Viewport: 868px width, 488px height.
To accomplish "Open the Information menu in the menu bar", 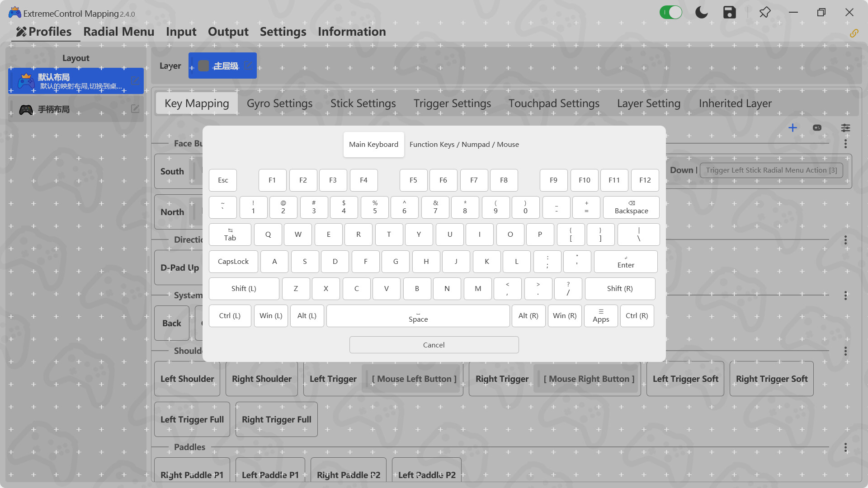I will point(352,32).
